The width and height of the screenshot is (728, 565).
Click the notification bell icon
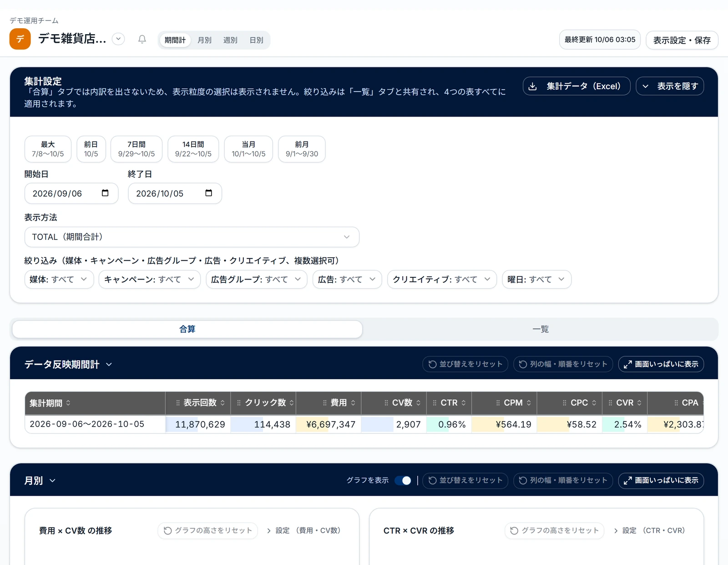(x=142, y=39)
